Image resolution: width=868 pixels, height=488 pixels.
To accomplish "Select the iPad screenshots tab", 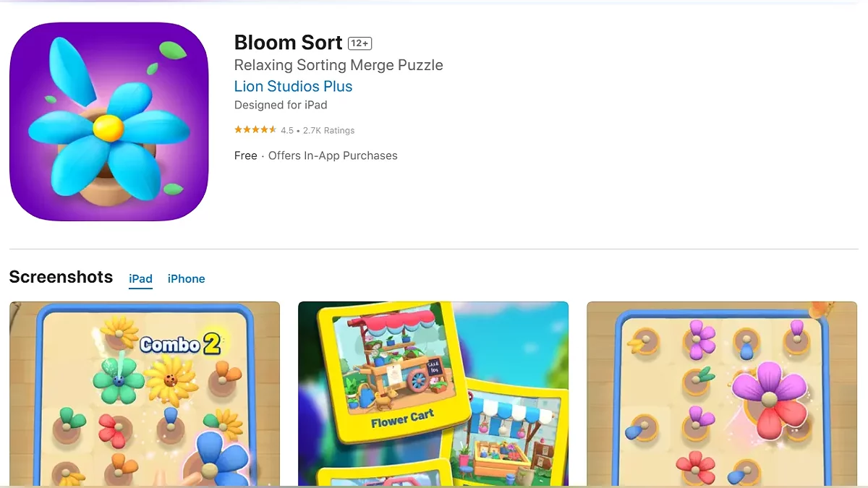I will pyautogui.click(x=140, y=278).
